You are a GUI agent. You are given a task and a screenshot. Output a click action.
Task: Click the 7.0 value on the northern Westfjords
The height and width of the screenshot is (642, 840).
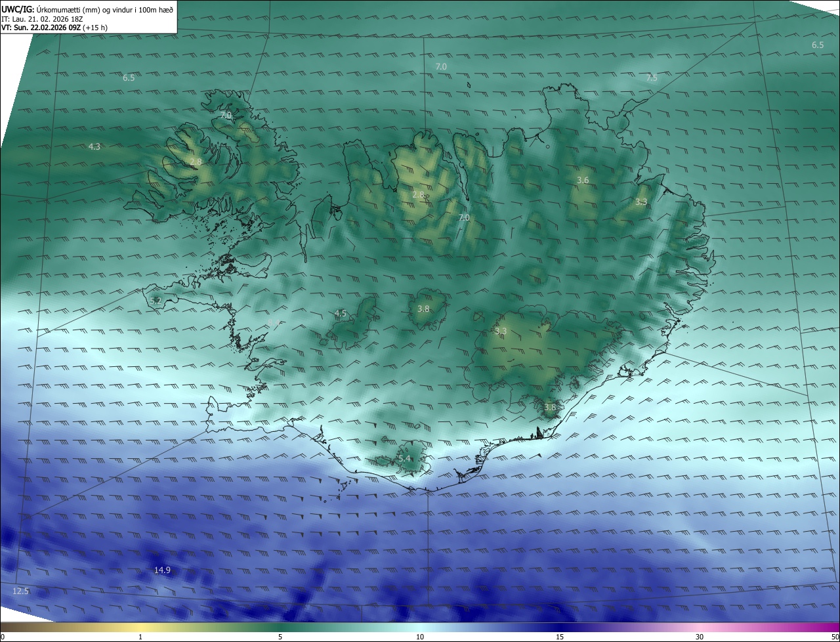pyautogui.click(x=226, y=115)
